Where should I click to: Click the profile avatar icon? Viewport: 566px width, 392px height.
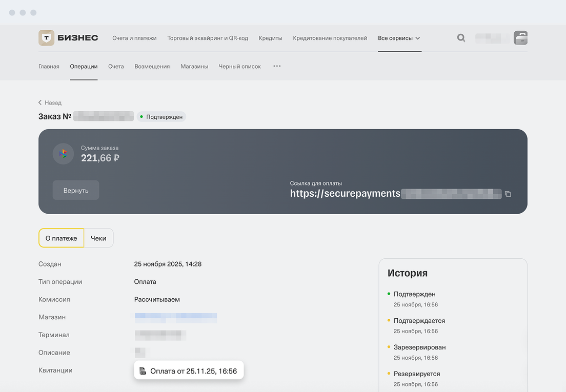click(520, 38)
